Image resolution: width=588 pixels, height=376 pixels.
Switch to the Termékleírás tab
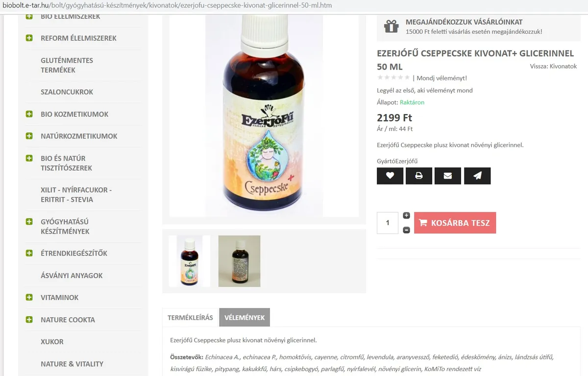[x=190, y=317]
